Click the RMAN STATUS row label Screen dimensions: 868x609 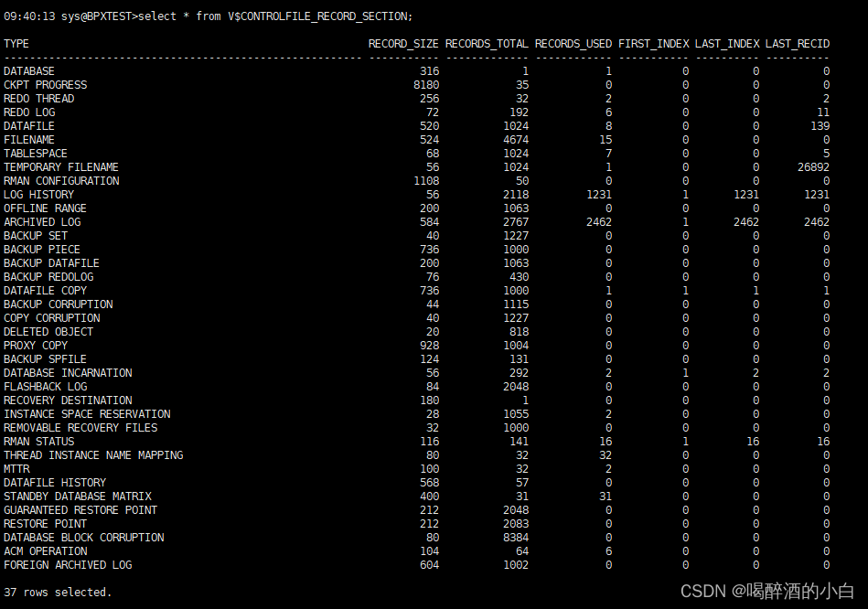pyautogui.click(x=38, y=442)
